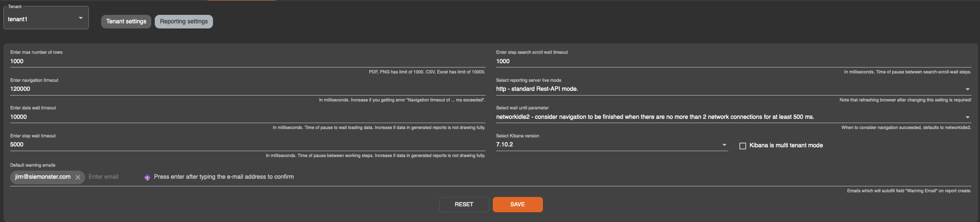Click the purple info icon beside email hint
The image size is (980, 222).
coord(147,177)
